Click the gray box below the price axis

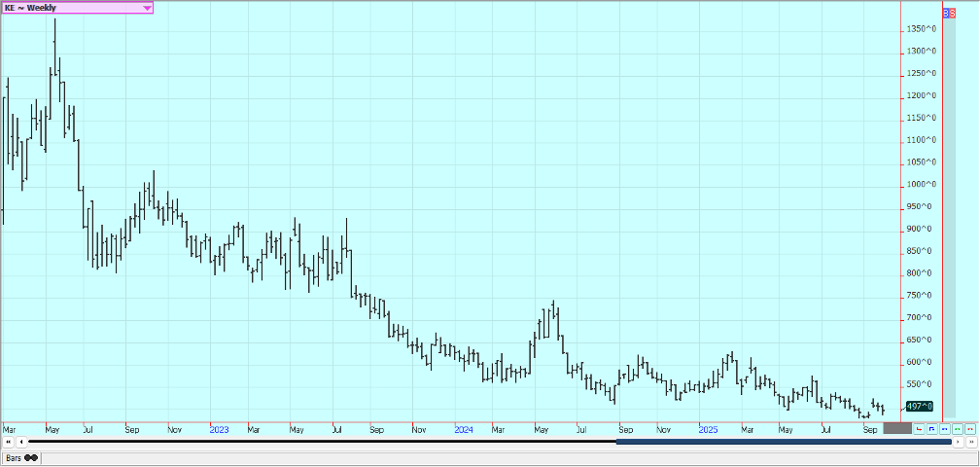click(896, 428)
